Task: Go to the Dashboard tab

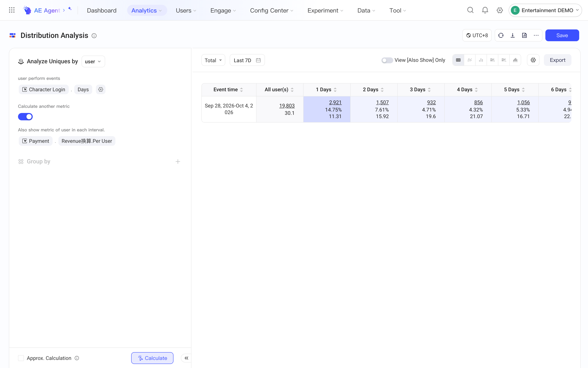Action: tap(102, 10)
